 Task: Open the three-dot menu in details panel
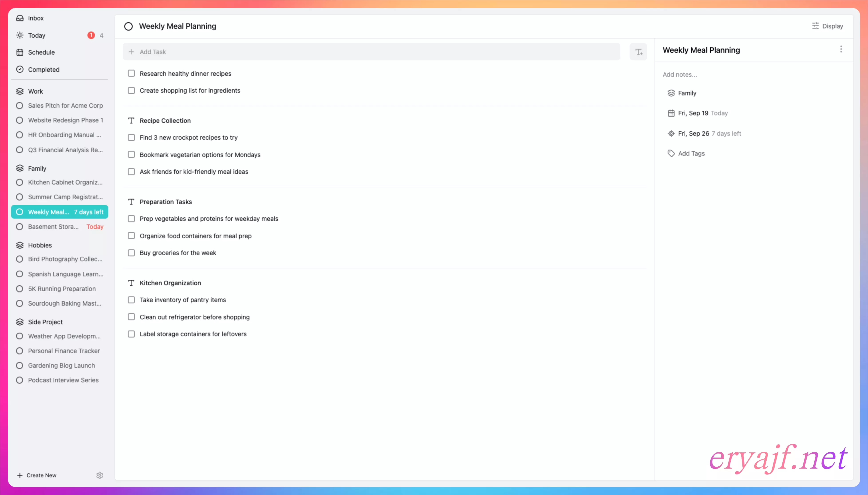841,50
